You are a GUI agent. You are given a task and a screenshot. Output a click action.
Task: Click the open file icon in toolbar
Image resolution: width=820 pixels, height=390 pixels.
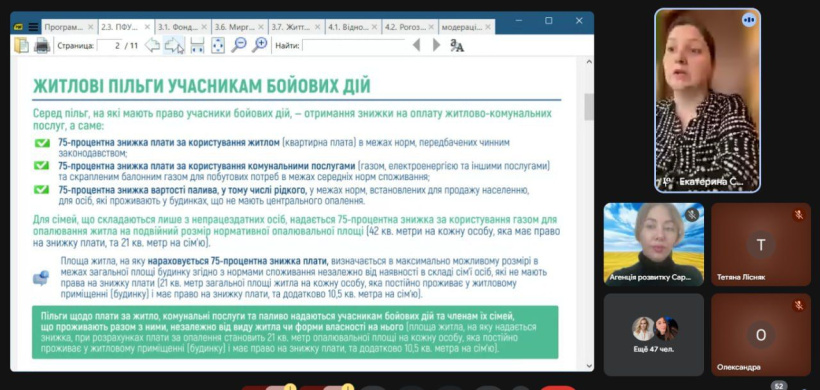(21, 45)
